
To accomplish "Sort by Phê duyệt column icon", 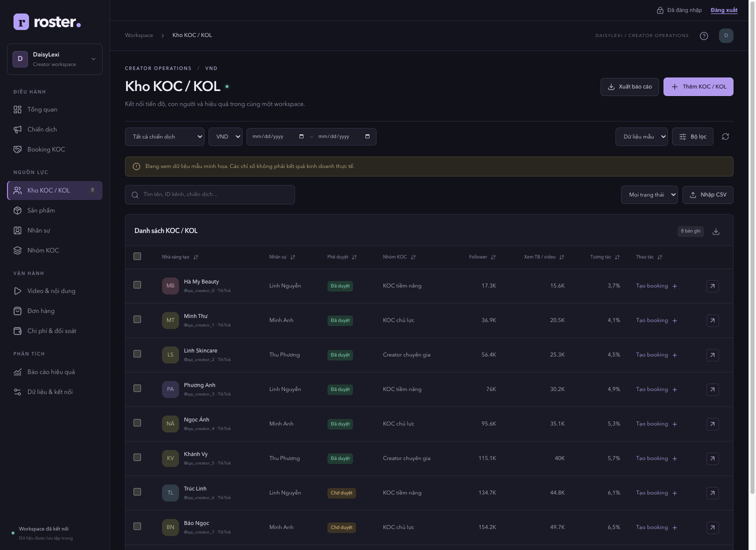I will (x=354, y=257).
